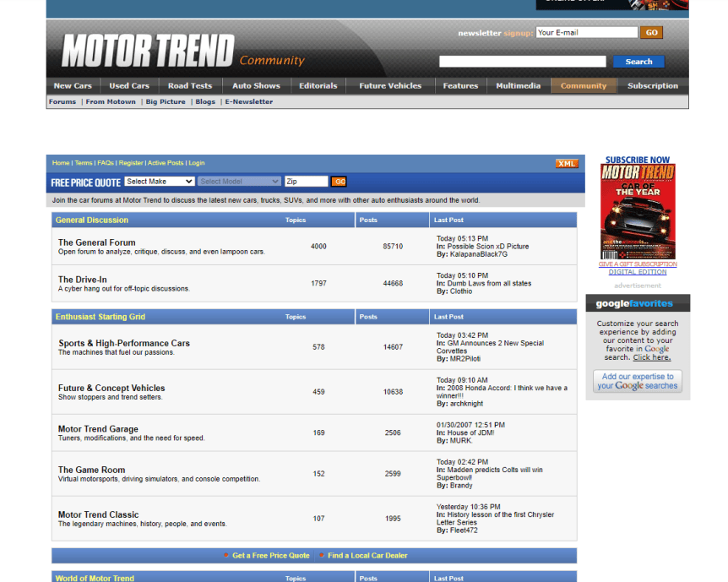Click the blue Search button
Viewport: 728px width, 582px height.
638,62
